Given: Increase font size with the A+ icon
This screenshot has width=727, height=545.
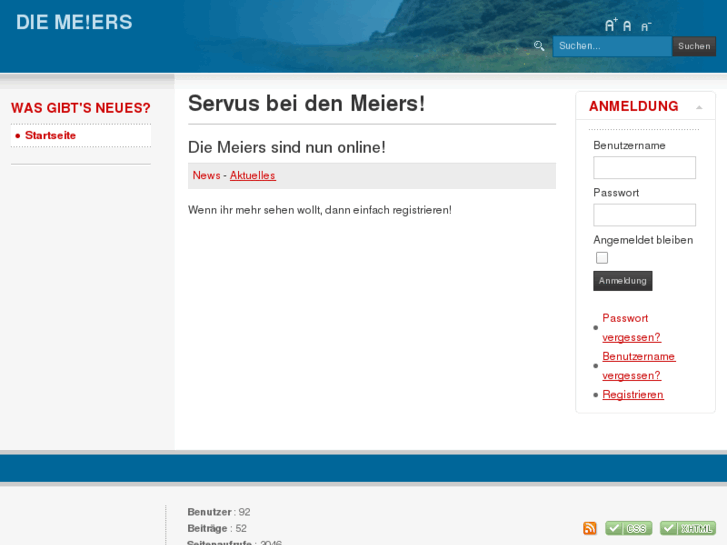Looking at the screenshot, I should click(611, 25).
